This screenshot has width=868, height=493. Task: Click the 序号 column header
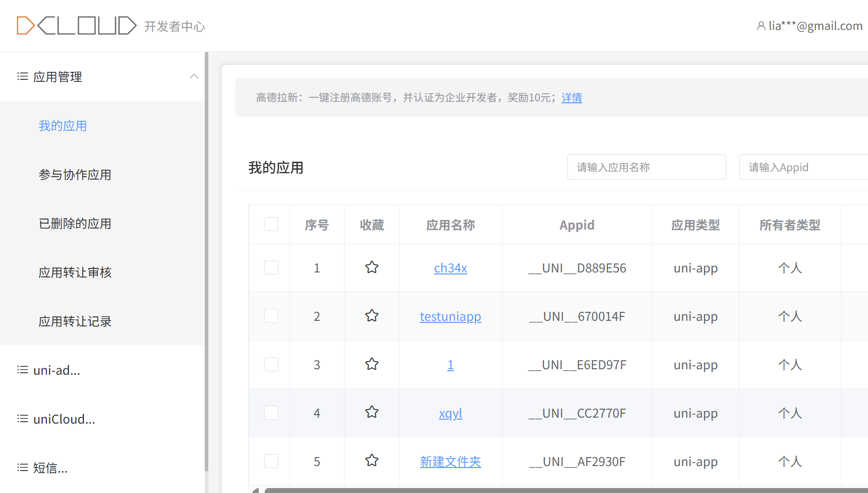click(x=317, y=225)
